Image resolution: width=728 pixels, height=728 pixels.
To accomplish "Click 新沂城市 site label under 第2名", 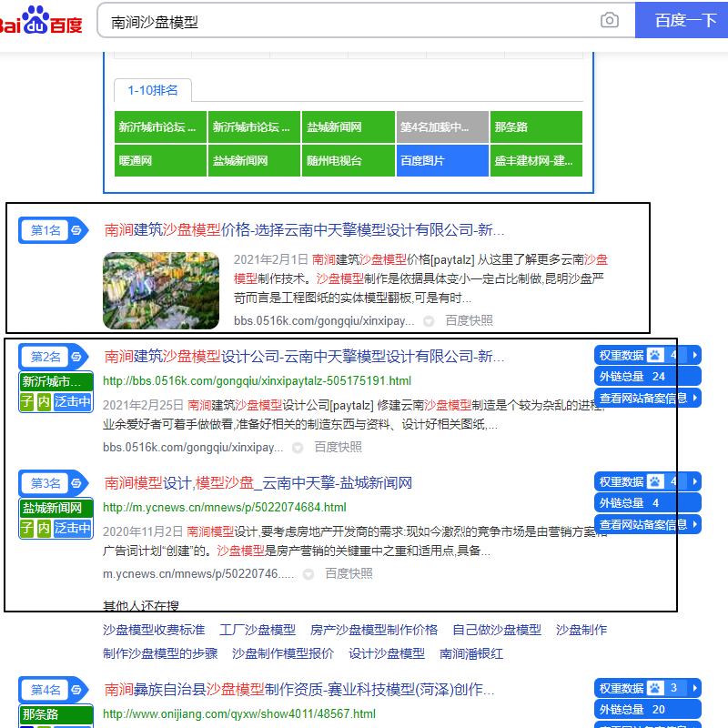I will coord(56,381).
